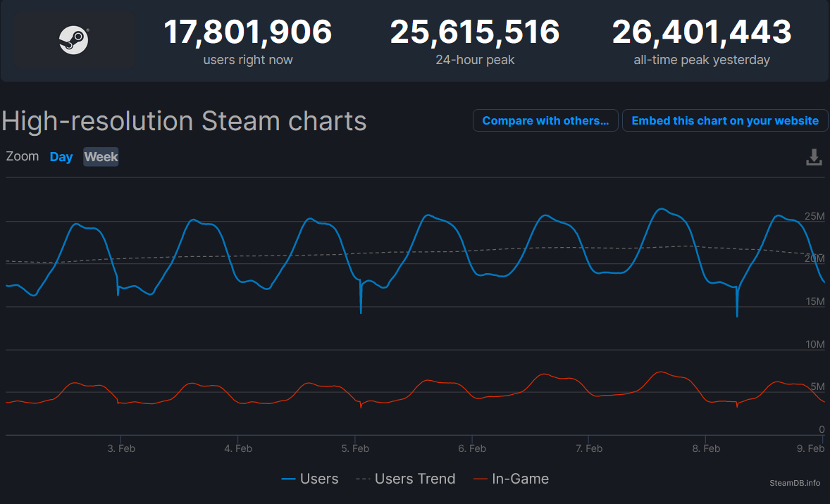Click the 3. Feb axis label

pos(121,448)
